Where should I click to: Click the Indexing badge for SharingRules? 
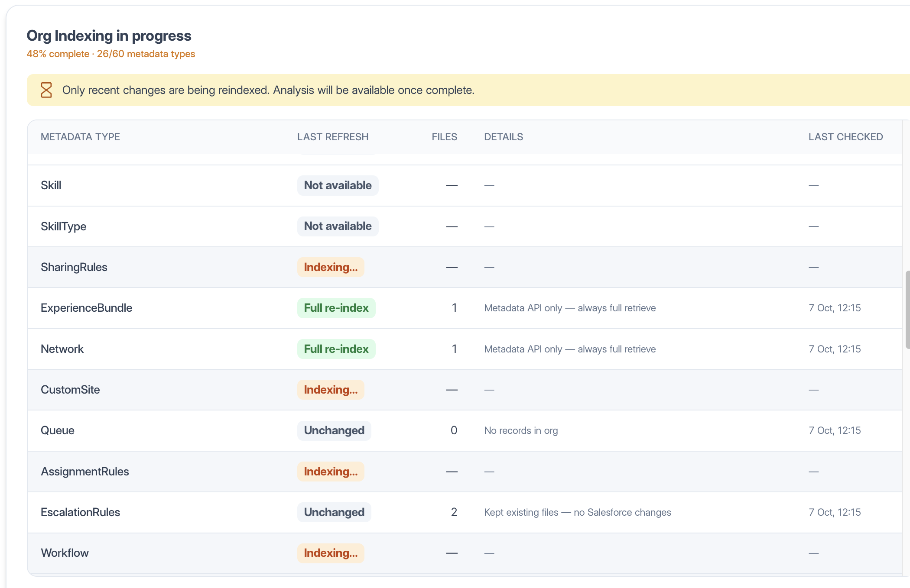click(x=331, y=267)
